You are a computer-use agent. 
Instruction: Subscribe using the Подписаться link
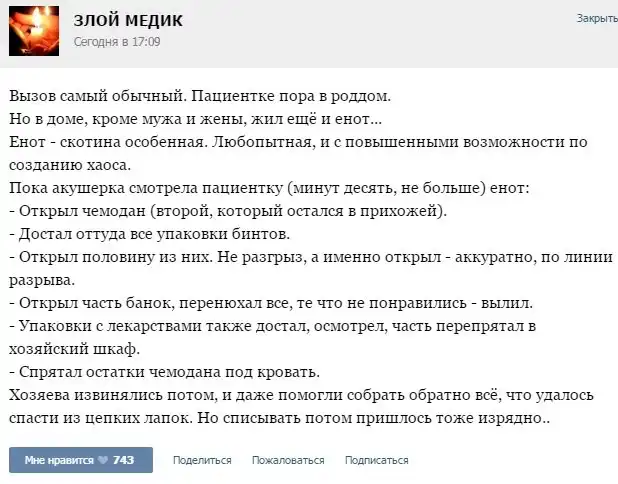pyautogui.click(x=376, y=460)
